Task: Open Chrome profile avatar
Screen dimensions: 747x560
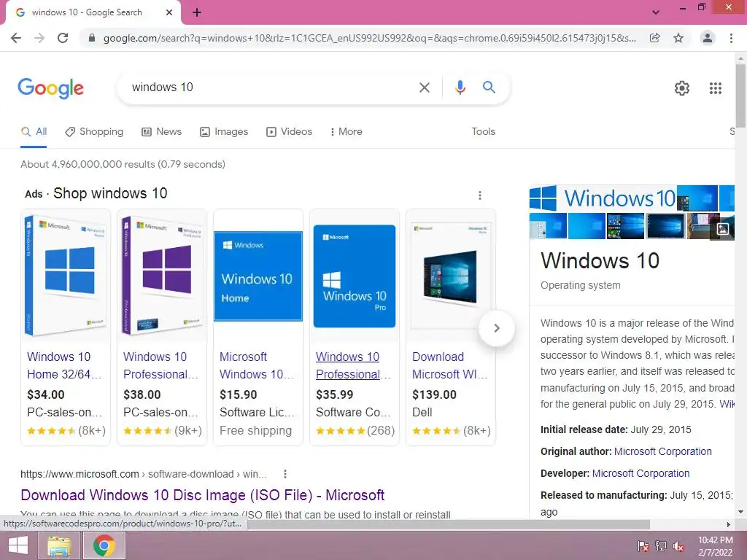Action: [708, 38]
